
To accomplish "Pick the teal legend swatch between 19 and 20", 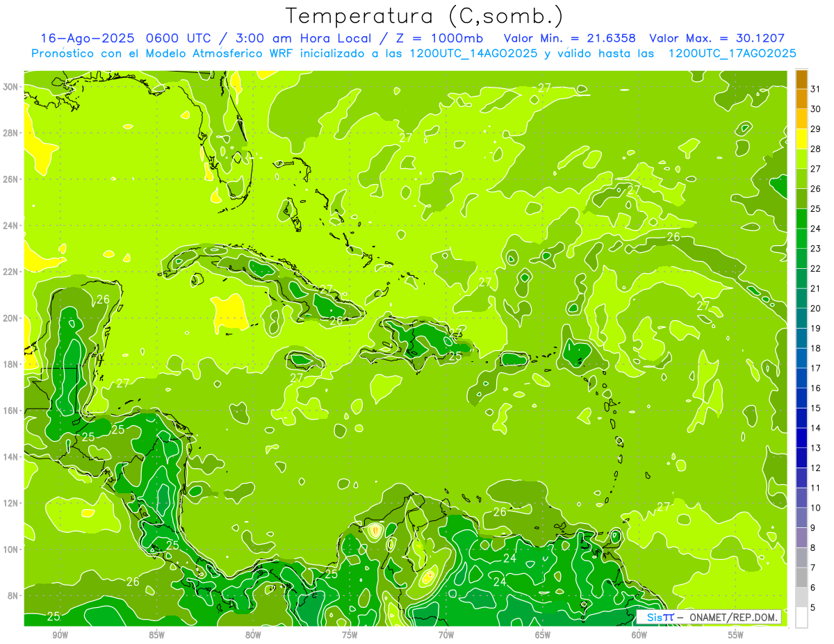I will (801, 318).
